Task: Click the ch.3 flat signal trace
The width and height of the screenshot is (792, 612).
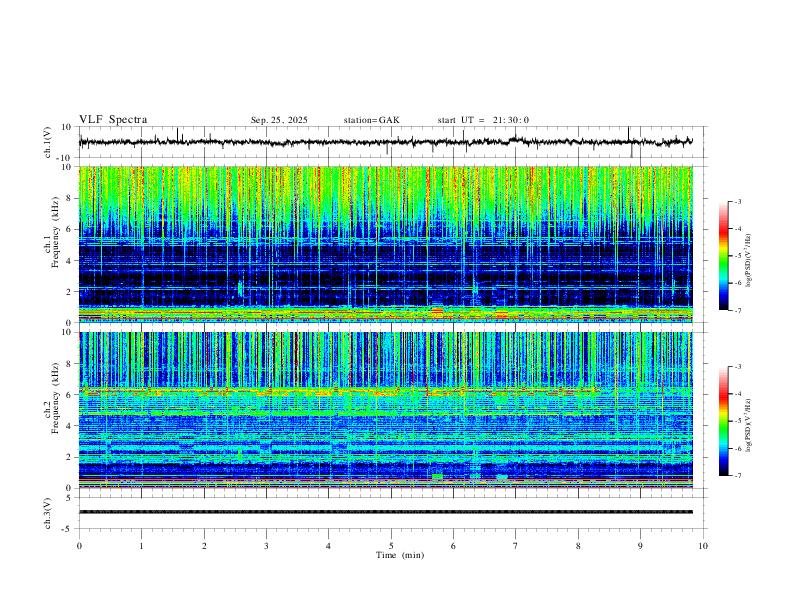Action: click(386, 512)
